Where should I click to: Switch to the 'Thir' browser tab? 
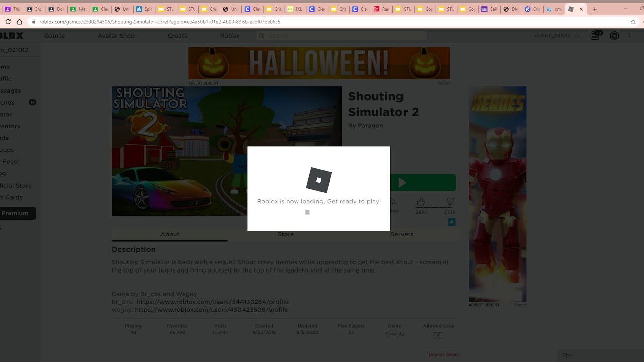pyautogui.click(x=13, y=9)
